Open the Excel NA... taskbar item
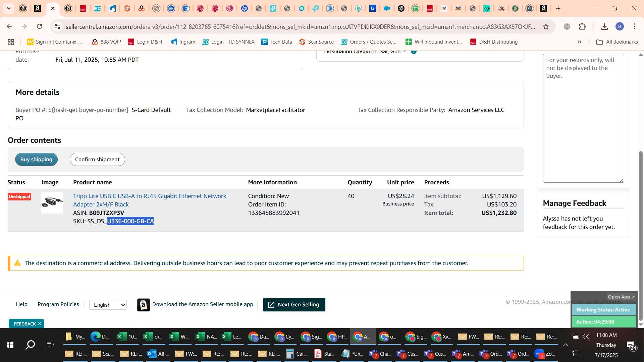The image size is (644, 362). 207,337
